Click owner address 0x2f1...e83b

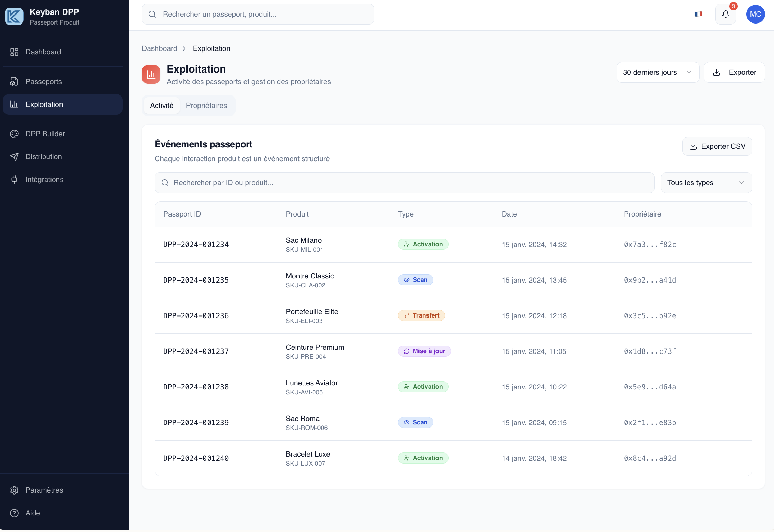pyautogui.click(x=650, y=423)
